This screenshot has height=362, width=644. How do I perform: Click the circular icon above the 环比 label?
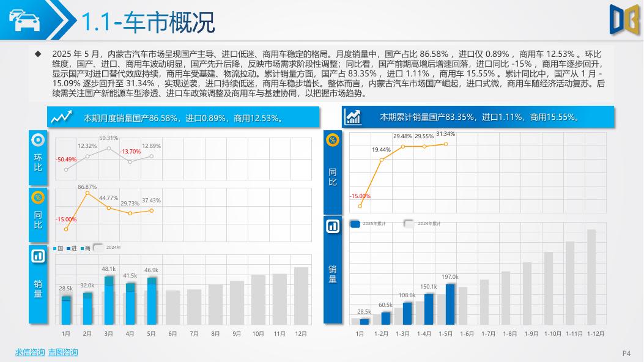click(38, 140)
